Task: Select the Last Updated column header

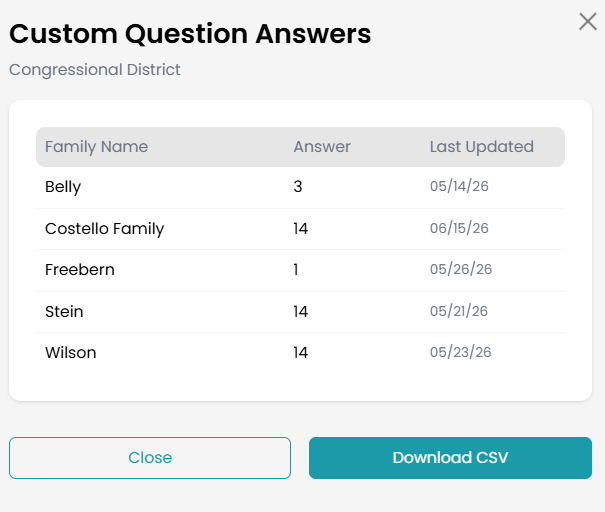Action: [482, 147]
